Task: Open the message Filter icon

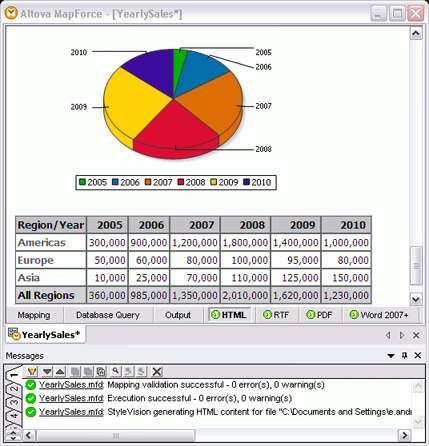Action: pyautogui.click(x=32, y=371)
